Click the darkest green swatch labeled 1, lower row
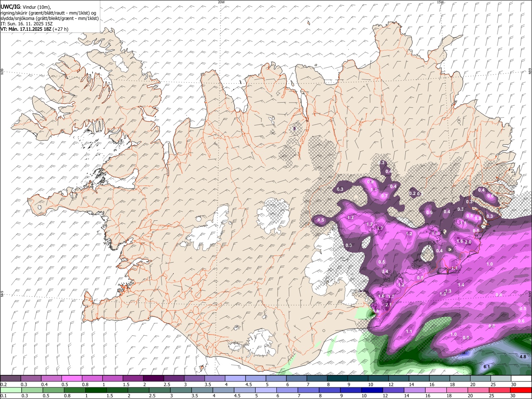Viewport: 532px width, 399px height. [96, 390]
